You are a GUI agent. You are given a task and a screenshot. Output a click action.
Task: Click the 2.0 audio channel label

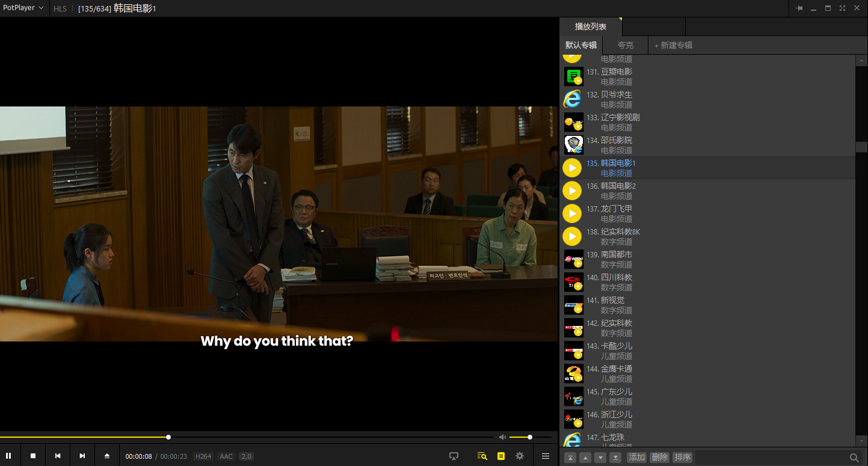pyautogui.click(x=246, y=456)
